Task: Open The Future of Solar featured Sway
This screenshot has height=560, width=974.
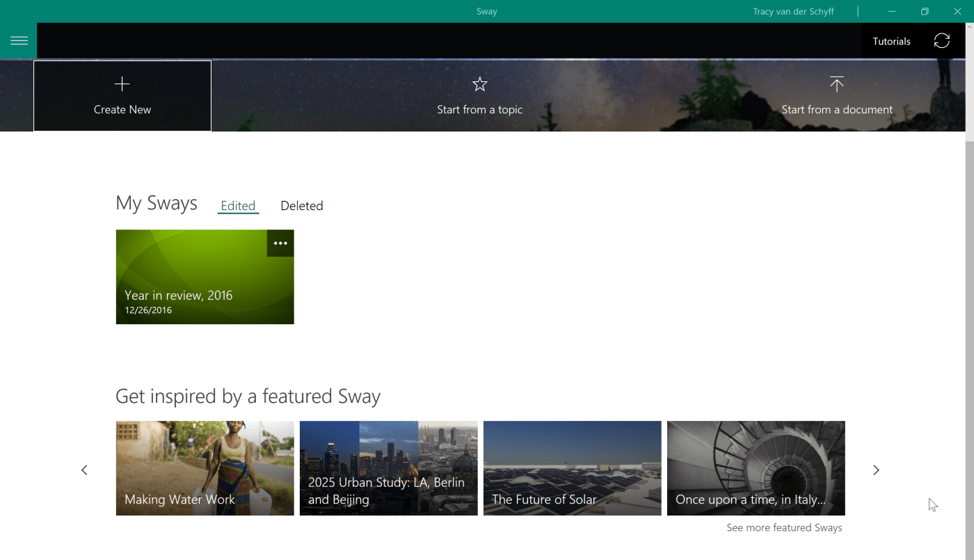Action: pos(572,467)
